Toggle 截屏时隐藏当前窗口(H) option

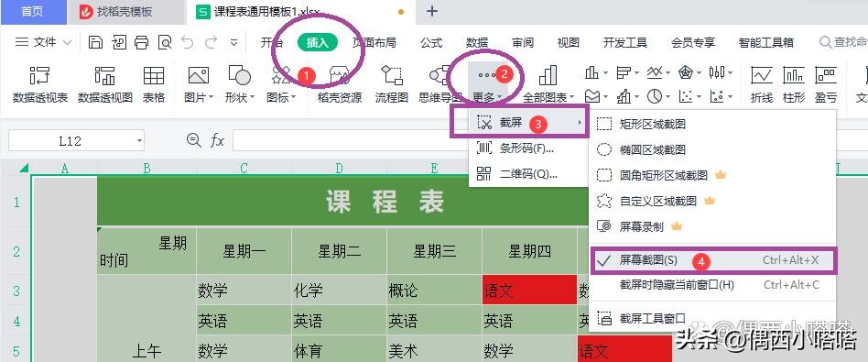click(714, 285)
